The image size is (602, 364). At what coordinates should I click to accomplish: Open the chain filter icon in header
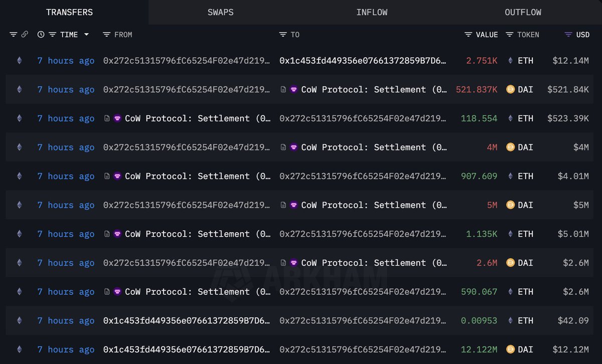pos(13,35)
